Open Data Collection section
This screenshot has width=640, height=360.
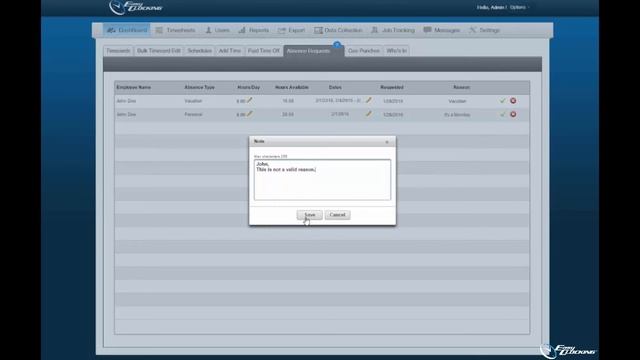(x=338, y=30)
